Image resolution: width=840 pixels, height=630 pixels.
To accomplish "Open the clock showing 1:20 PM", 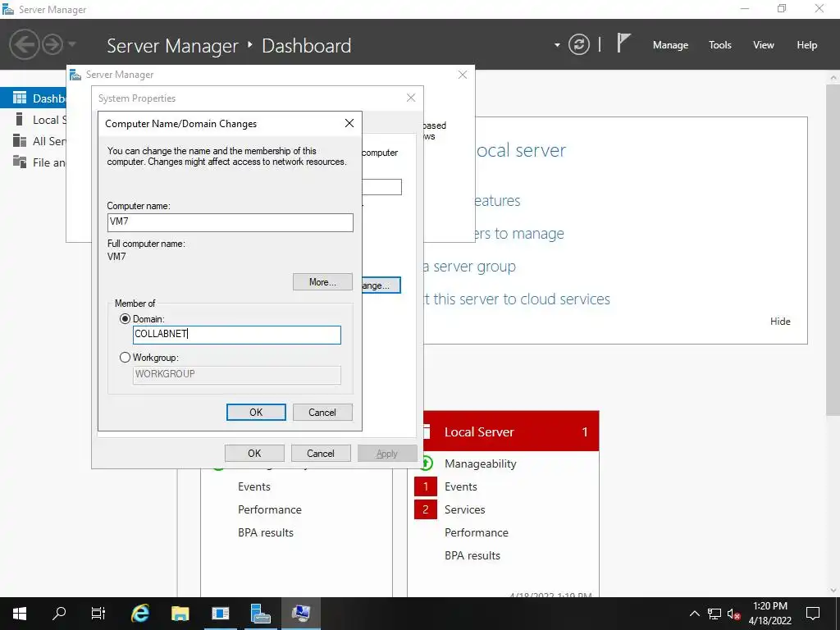I will coord(769,614).
